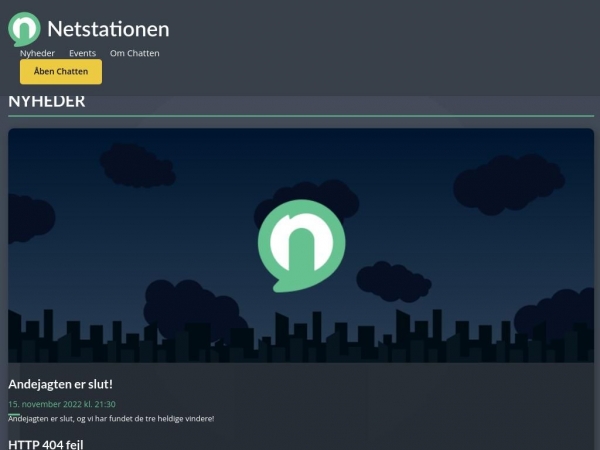Click the Netstationen speech-bubble logo icon
The width and height of the screenshot is (600, 450).
coord(24,29)
